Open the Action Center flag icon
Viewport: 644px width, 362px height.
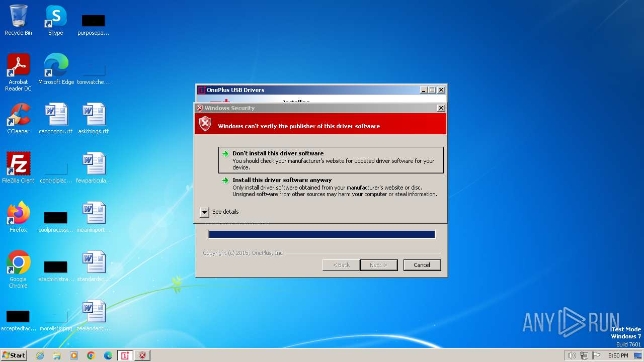[x=596, y=355]
